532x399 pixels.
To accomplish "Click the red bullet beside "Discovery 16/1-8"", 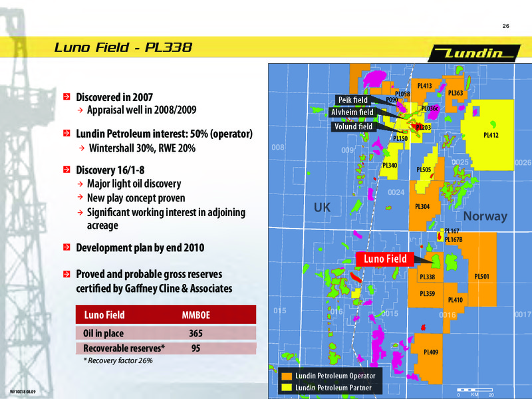I will [x=66, y=170].
